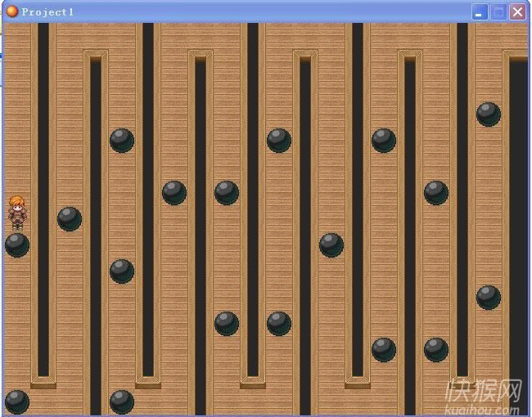Close the Project1 game window
Viewport: 532px width, 417px height.
(x=517, y=12)
